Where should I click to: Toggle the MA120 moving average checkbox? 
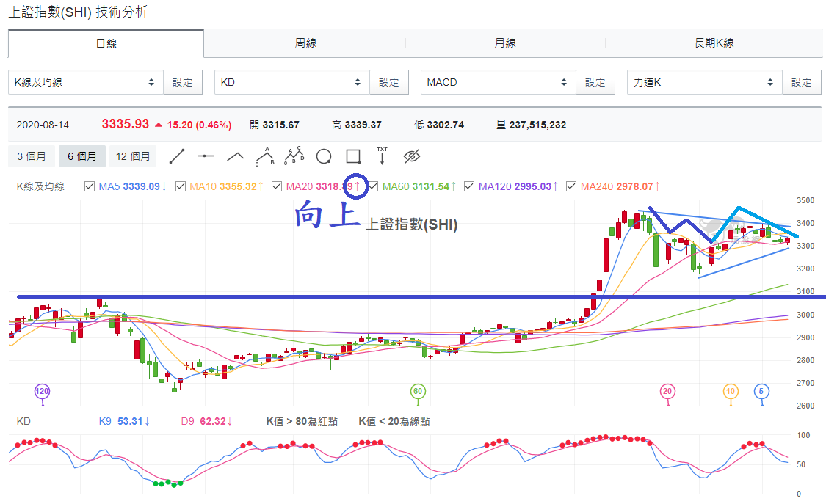pos(469,186)
